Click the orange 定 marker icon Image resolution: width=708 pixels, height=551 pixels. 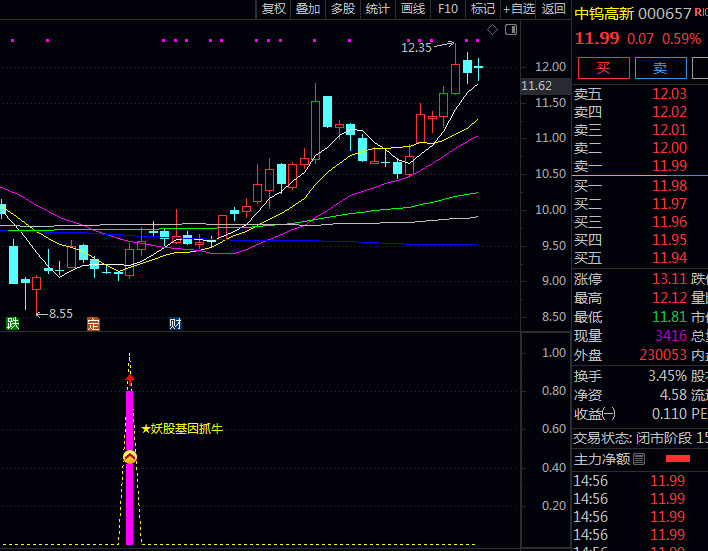(94, 323)
